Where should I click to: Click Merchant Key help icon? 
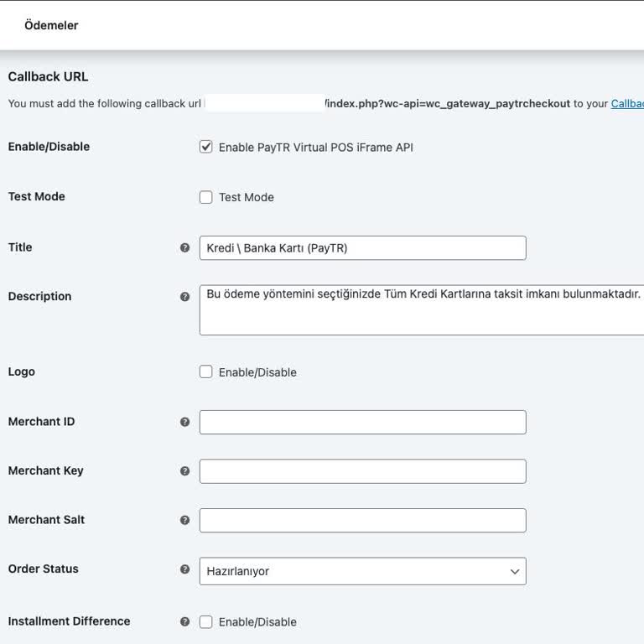pyautogui.click(x=184, y=471)
